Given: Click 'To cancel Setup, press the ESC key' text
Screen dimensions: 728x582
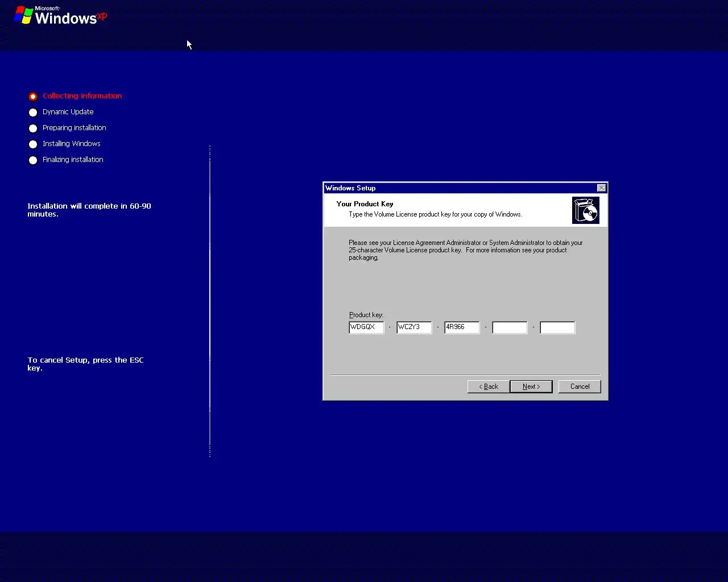Looking at the screenshot, I should click(85, 364).
